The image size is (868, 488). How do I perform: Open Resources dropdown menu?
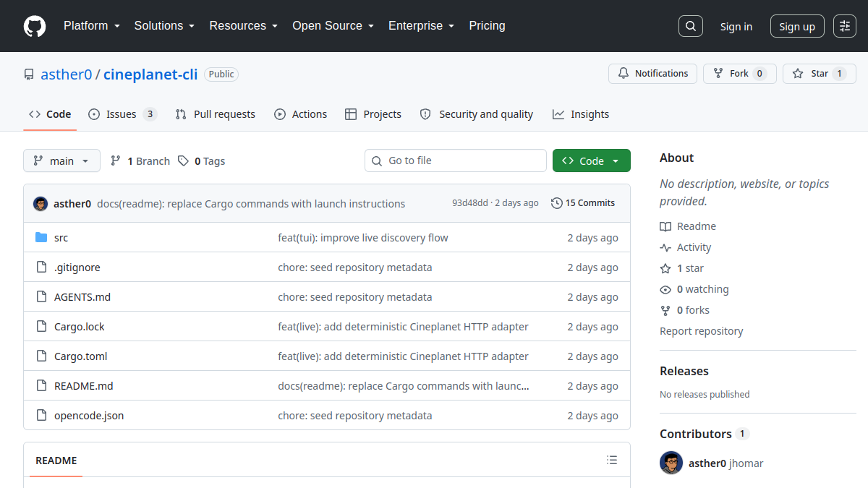[x=244, y=26]
